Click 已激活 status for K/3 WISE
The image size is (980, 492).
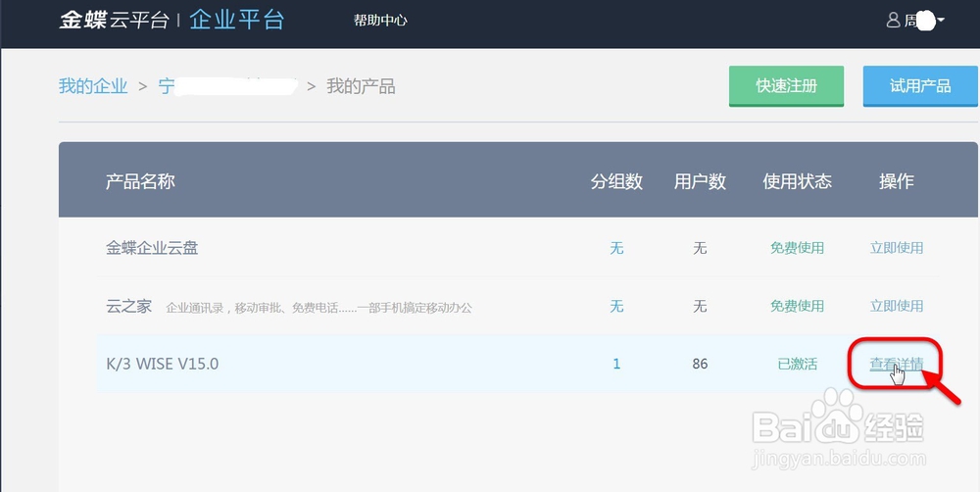[797, 364]
